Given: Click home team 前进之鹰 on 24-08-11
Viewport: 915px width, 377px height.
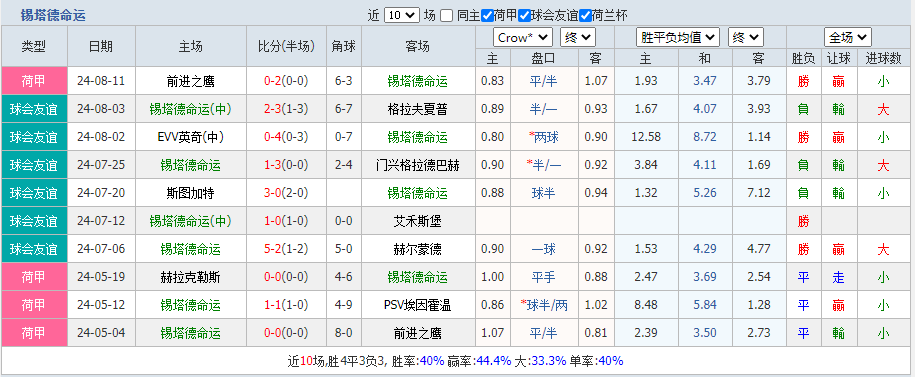Looking at the screenshot, I should 190,81.
